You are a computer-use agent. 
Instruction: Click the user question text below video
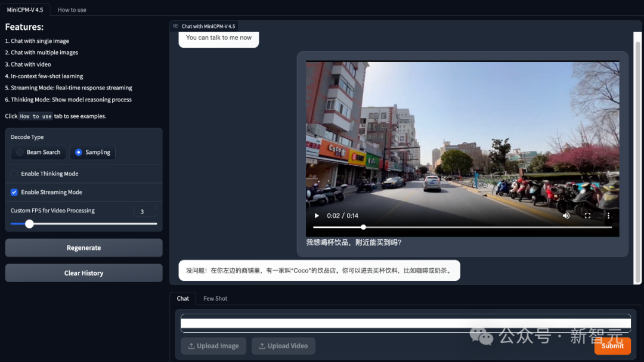click(354, 243)
